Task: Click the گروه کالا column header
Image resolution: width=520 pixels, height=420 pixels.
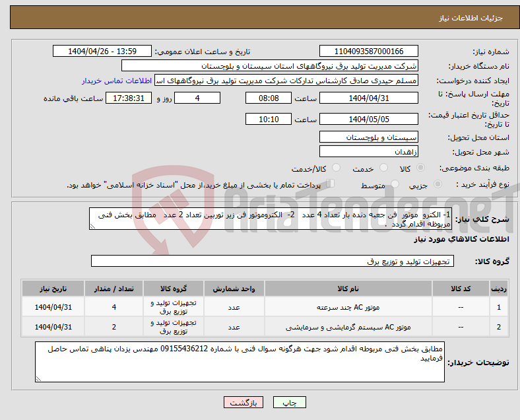Action: pos(174,289)
